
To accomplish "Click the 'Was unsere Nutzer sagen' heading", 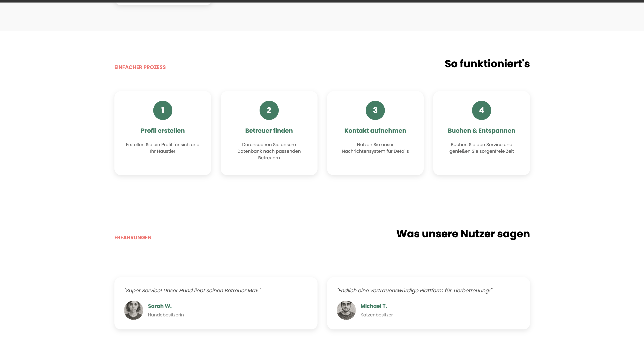I will [463, 234].
